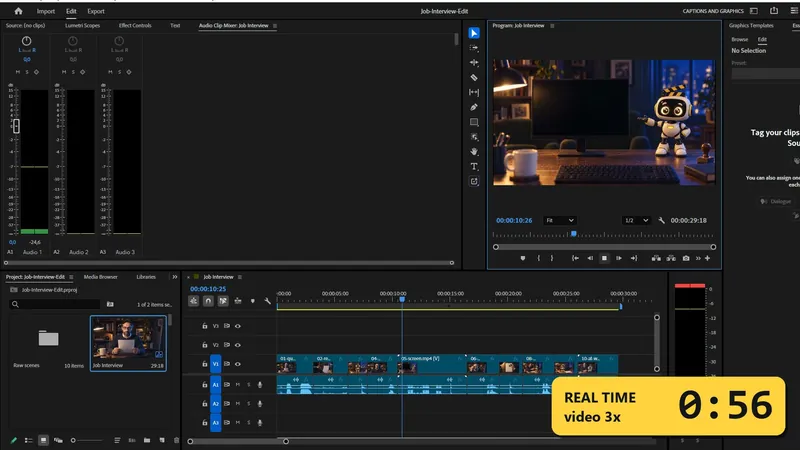Viewport: 800px width, 450px height.
Task: Enable voice-over record on track A3
Action: tap(260, 422)
